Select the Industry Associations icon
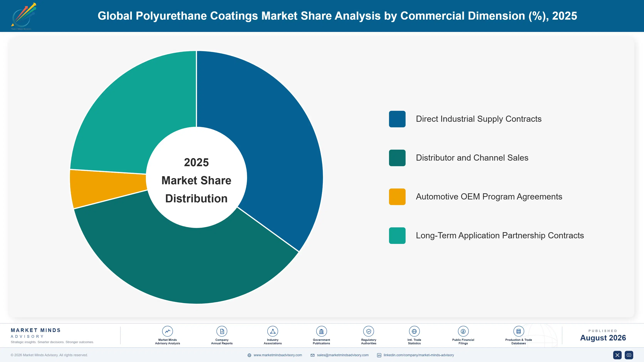The width and height of the screenshot is (644, 362). [x=273, y=331]
